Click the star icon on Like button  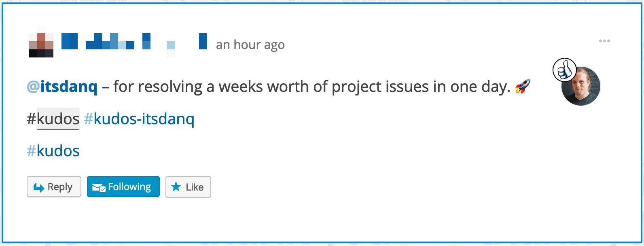(x=176, y=187)
